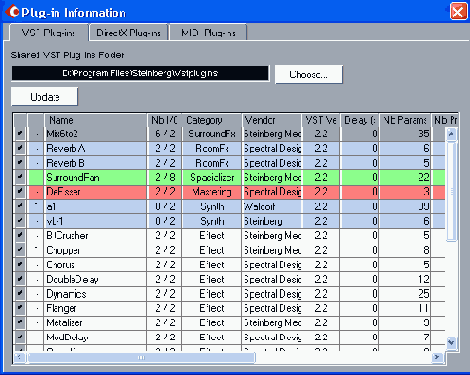Image resolution: width=470 pixels, height=375 pixels.
Task: Toggle the Dynamics plug-in checkbox
Action: 20,294
